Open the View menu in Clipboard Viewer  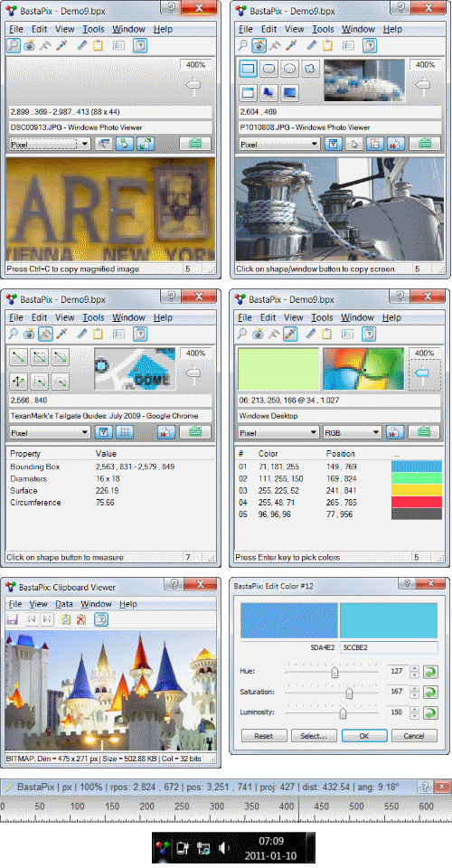(x=38, y=604)
